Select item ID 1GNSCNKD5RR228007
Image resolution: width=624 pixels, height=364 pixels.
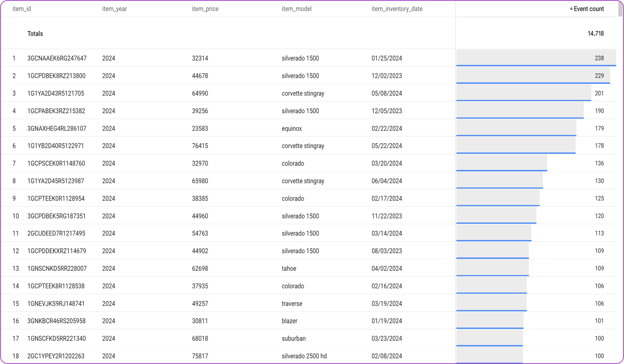[57, 269]
